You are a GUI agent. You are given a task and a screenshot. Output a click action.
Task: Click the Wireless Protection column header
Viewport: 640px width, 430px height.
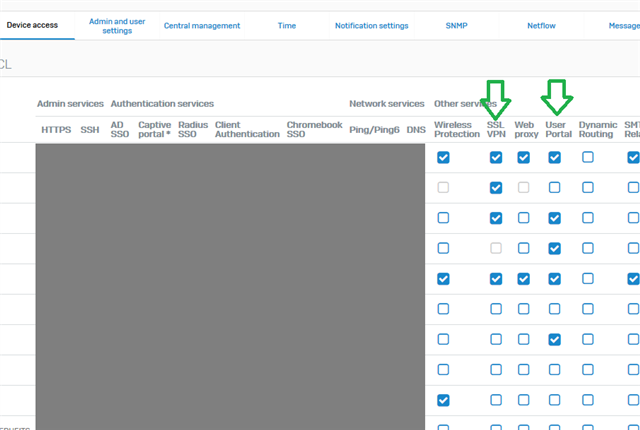click(457, 129)
